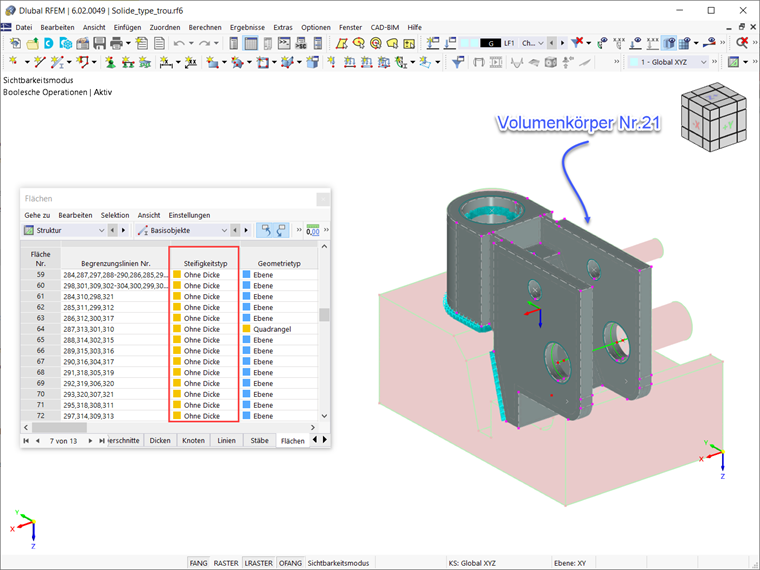
Task: Select the new nodal support tool
Action: pyautogui.click(x=111, y=62)
